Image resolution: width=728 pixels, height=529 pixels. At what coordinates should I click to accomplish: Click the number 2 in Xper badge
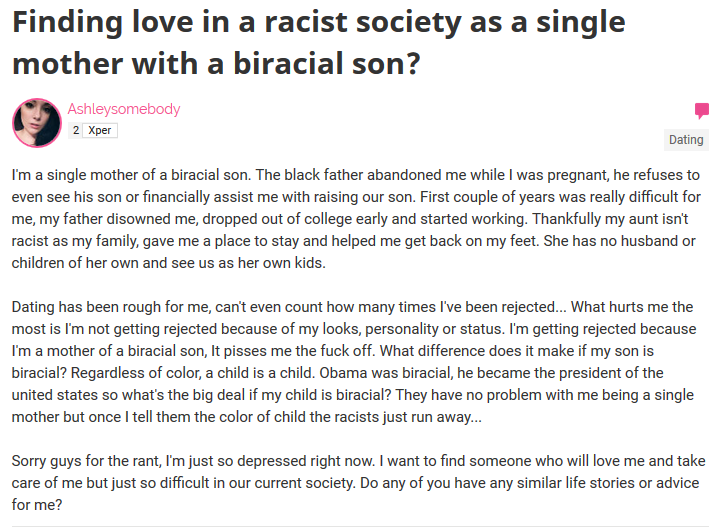76,131
